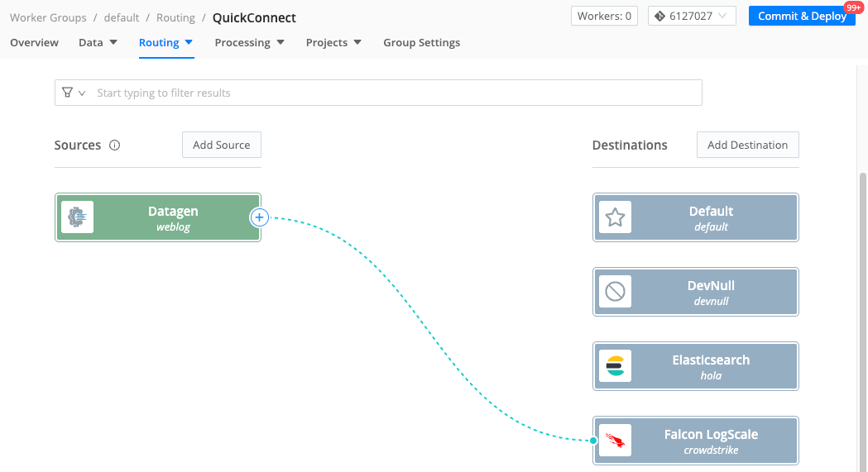This screenshot has width=868, height=472.
Task: Select the Datagen weblog source tile
Action: 158,217
